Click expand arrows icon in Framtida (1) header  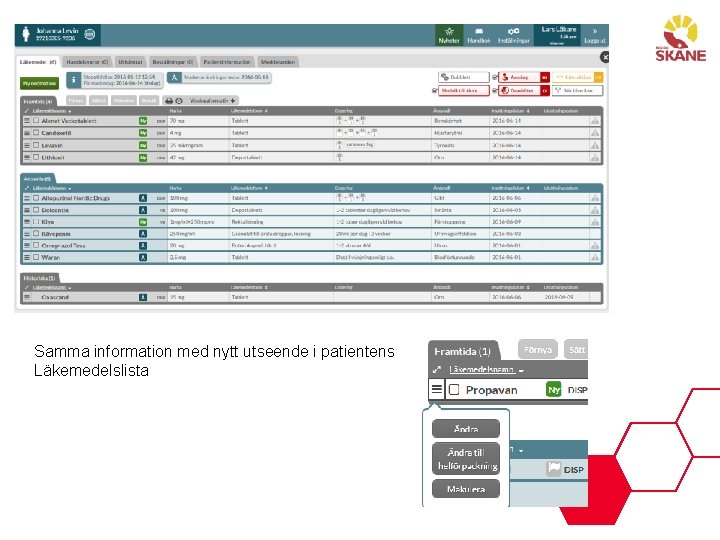click(437, 370)
